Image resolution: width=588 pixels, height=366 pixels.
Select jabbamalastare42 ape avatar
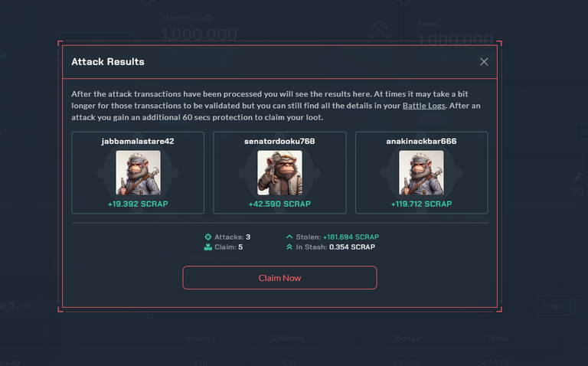(x=138, y=173)
